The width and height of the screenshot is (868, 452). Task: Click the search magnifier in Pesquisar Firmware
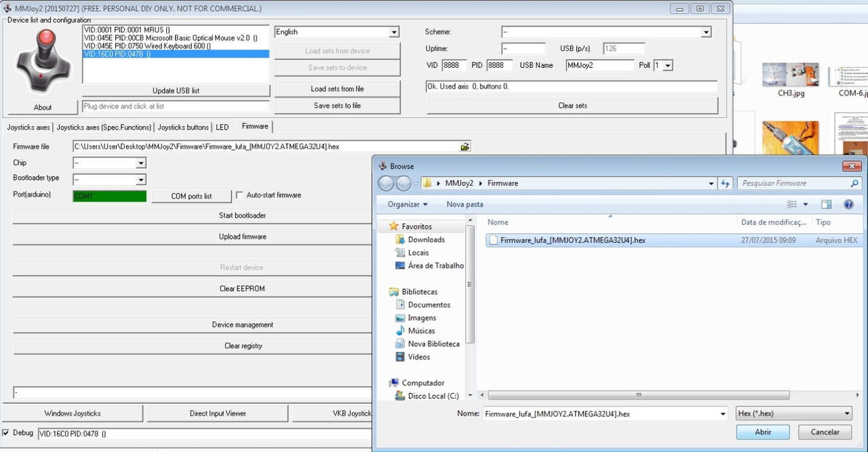tap(854, 183)
